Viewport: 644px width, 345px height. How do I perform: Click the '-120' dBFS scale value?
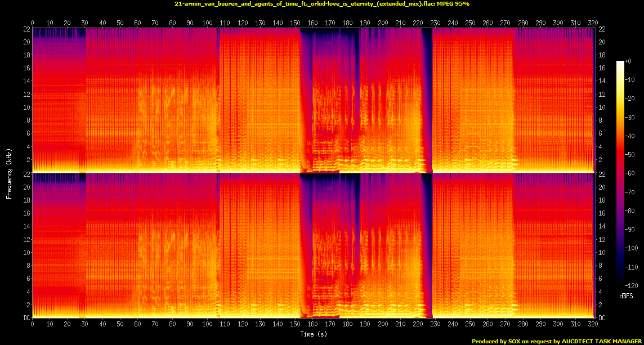pos(631,285)
